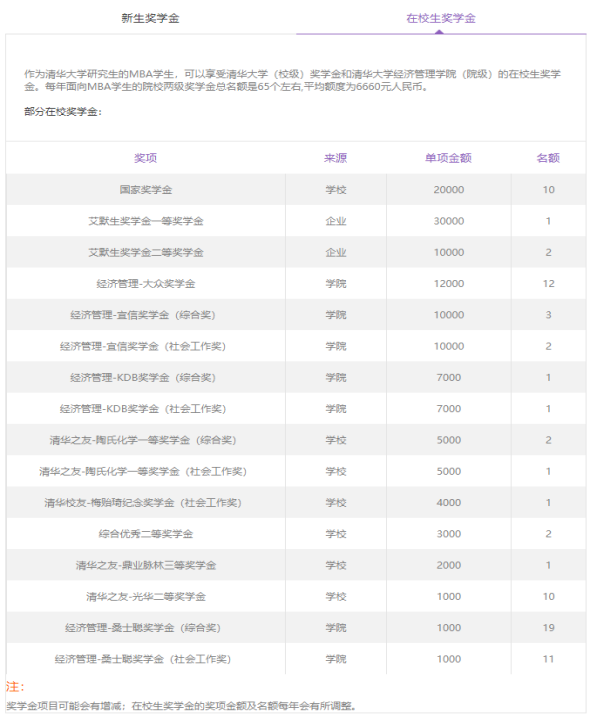This screenshot has width=591, height=719.
Task: Click 清华之友-光华二等奖学金 cell
Action: click(146, 597)
